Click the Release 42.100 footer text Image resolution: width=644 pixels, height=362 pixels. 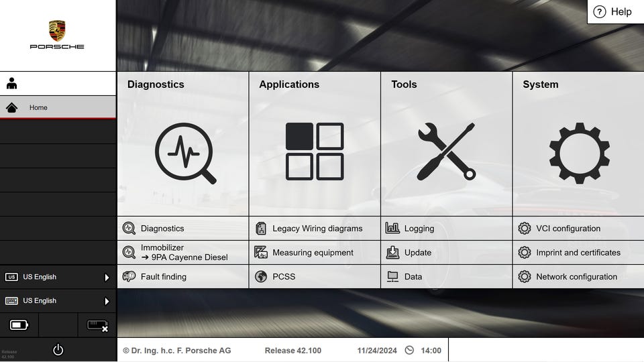[293, 351]
